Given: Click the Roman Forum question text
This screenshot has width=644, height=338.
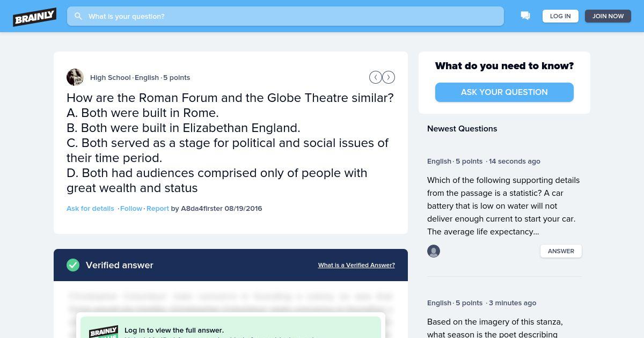Looking at the screenshot, I should coord(230,143).
